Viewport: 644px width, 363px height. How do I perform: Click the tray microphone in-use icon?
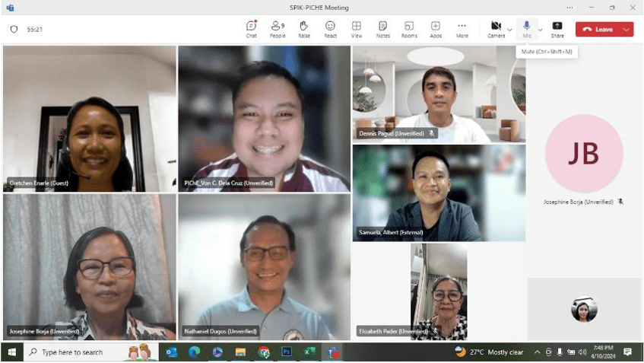pos(560,352)
